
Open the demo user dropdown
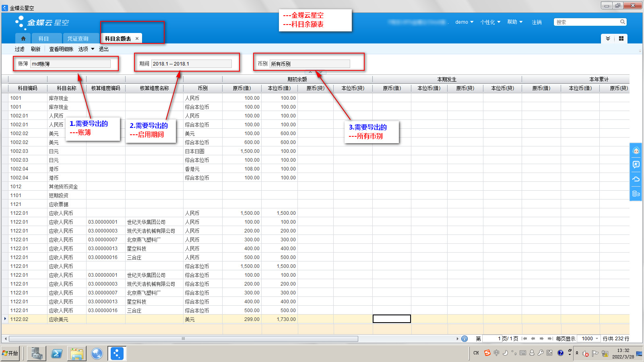464,22
